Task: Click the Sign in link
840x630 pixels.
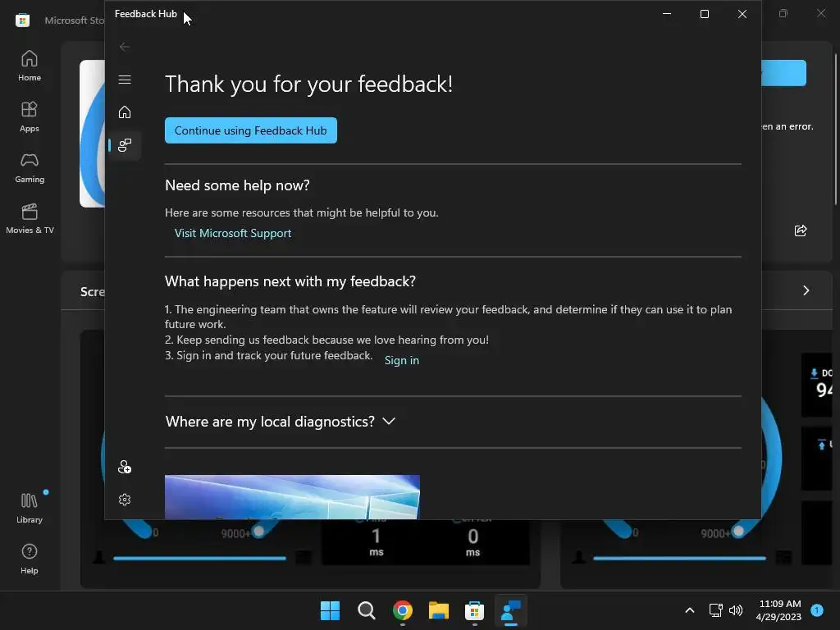Action: point(402,361)
